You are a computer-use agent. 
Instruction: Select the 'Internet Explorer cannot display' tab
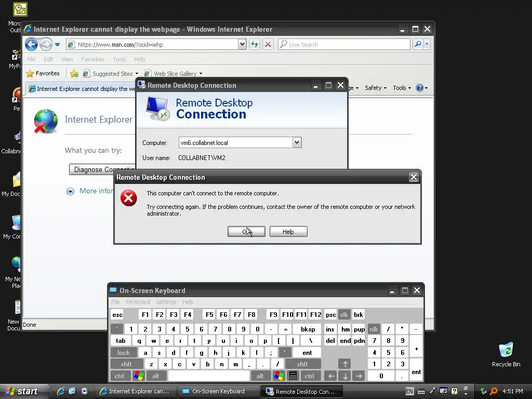tap(82, 89)
